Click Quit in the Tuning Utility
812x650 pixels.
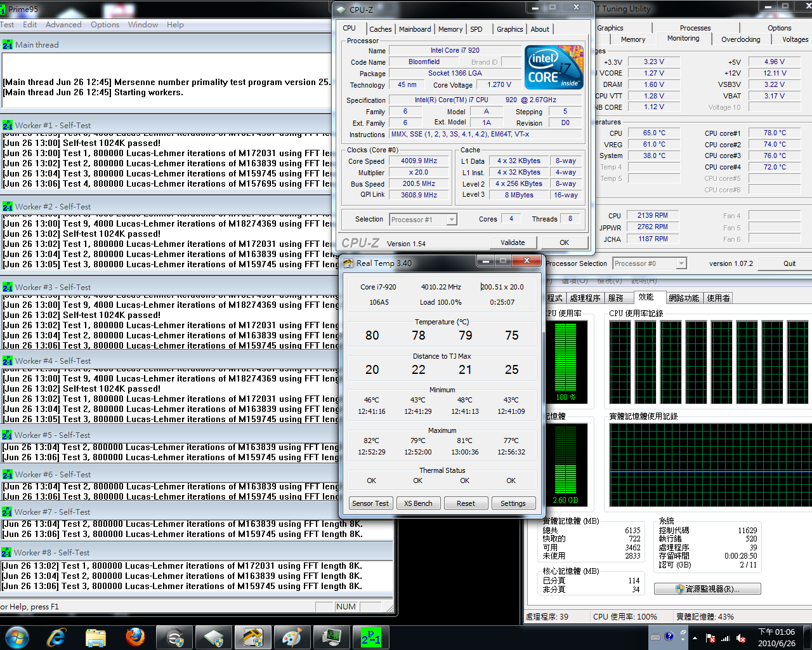(x=789, y=263)
